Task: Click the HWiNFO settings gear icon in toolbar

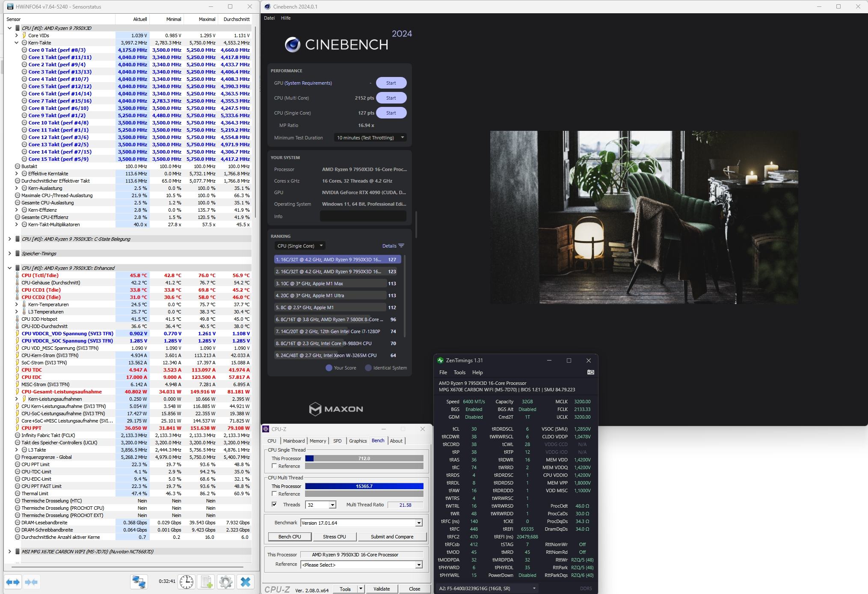Action: point(226,583)
